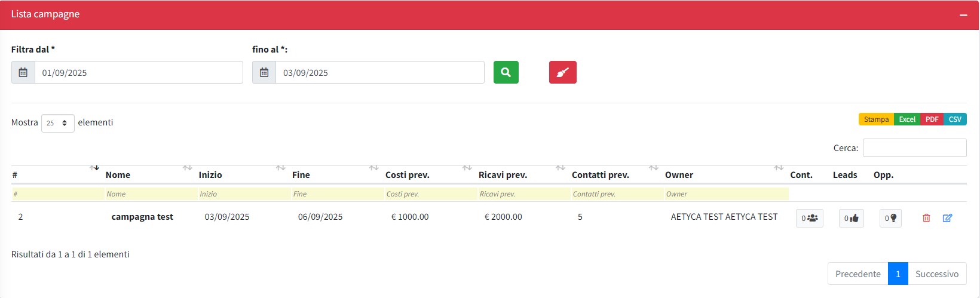Click the red broom clear-filters button

pos(562,72)
